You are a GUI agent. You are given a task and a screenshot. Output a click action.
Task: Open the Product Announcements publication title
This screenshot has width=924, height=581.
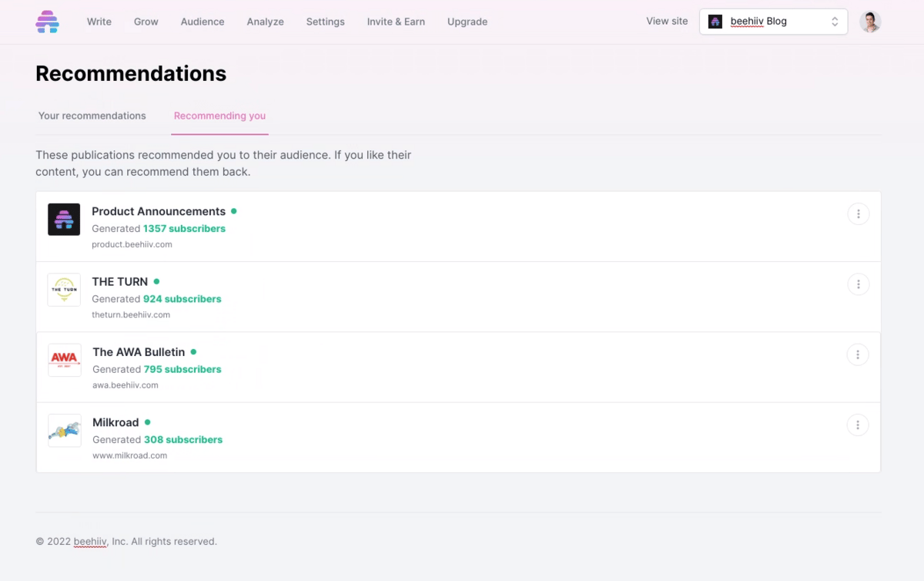tap(159, 211)
